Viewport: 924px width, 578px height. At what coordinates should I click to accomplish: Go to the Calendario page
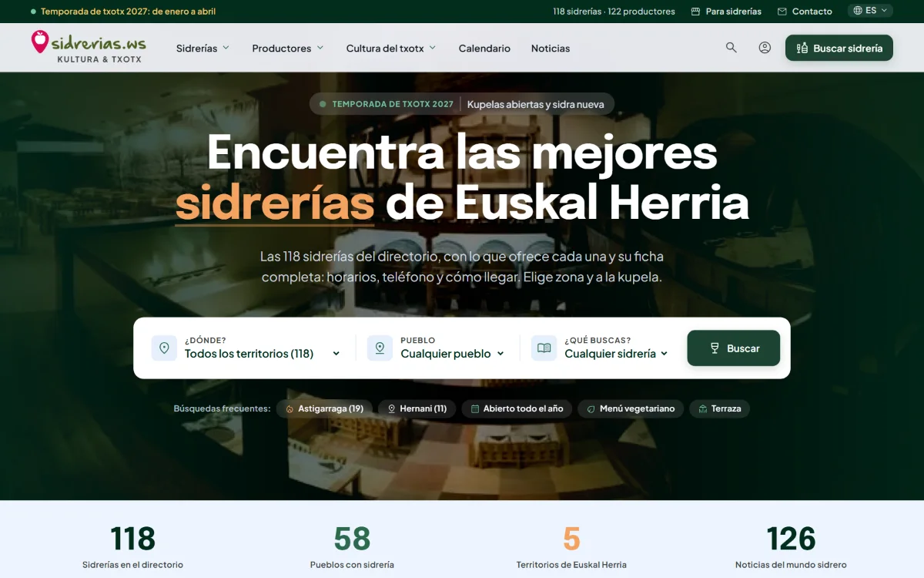484,48
